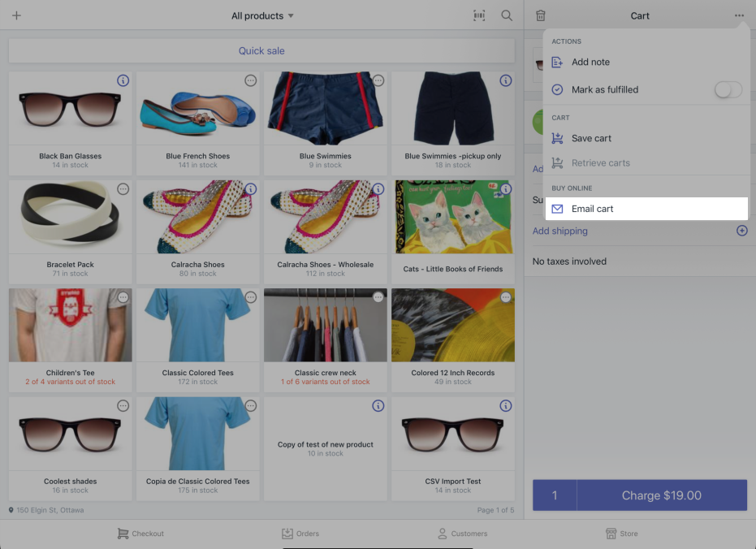Screen dimensions: 756x549
Task: Enable the Mark as fulfilled toggle
Action: click(728, 89)
